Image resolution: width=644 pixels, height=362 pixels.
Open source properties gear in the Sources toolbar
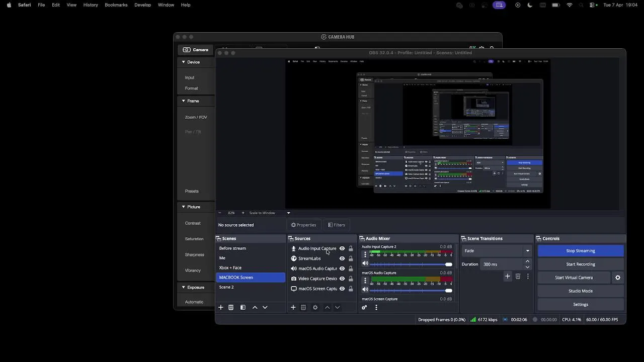(315, 307)
